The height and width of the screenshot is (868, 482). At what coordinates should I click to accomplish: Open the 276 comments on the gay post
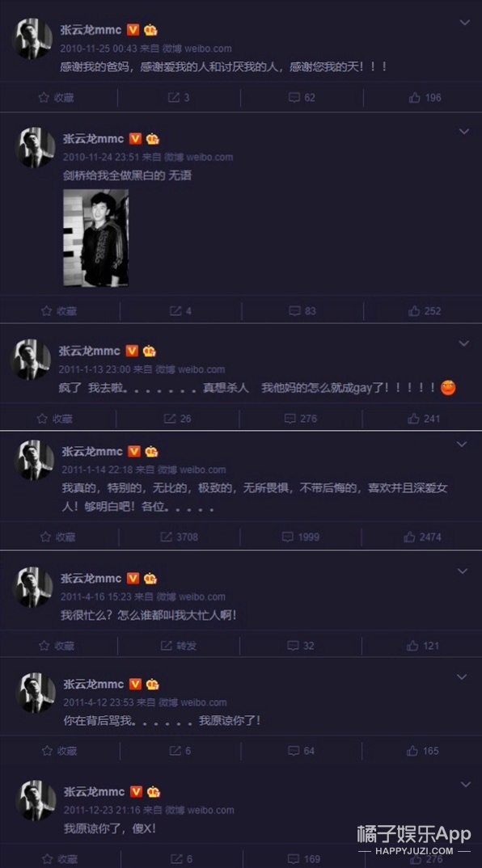pyautogui.click(x=301, y=419)
